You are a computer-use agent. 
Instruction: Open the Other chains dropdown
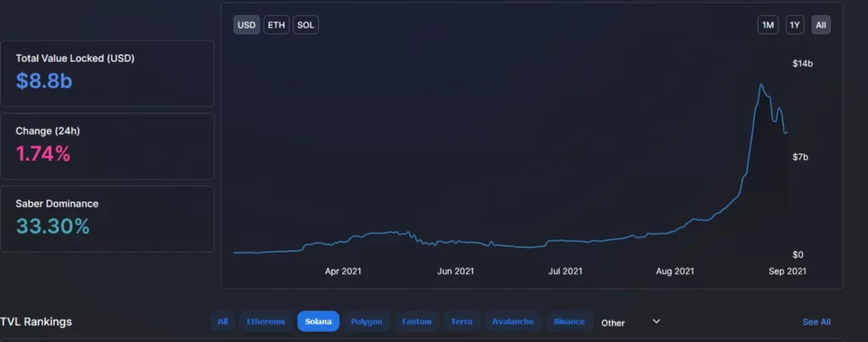613,323
